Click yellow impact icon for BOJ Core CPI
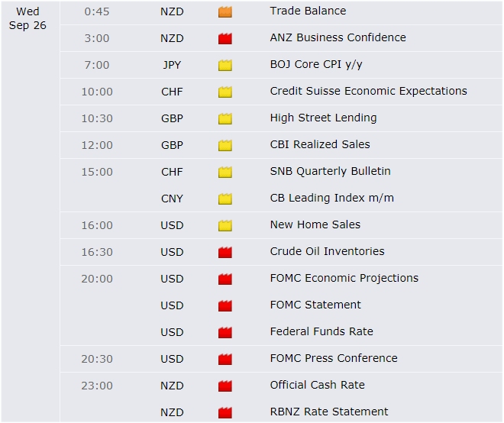The image size is (504, 423). click(x=225, y=65)
